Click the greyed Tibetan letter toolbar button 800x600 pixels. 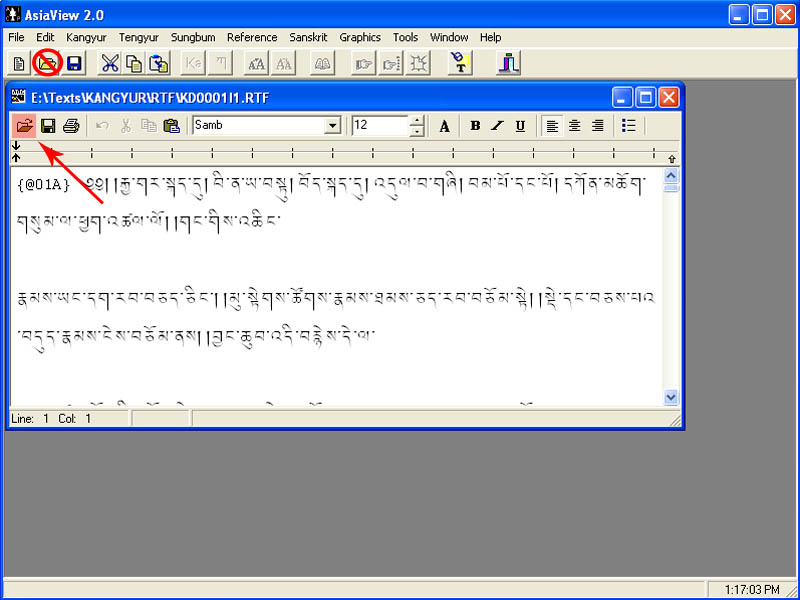pos(221,63)
